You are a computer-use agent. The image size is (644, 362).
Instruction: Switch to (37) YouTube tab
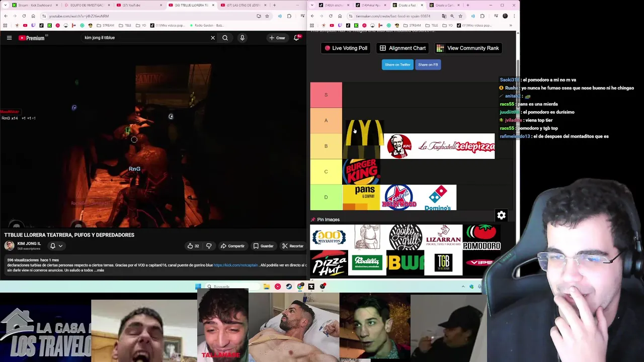pyautogui.click(x=139, y=5)
